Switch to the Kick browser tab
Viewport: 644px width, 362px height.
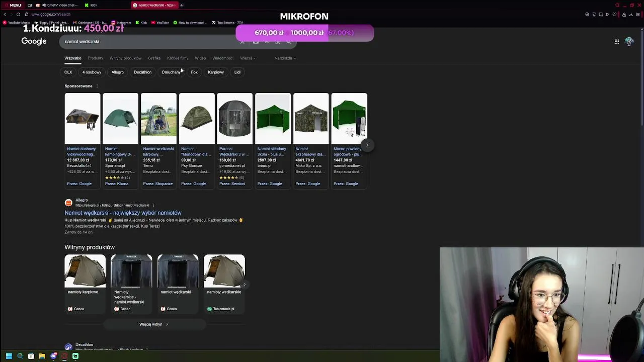click(91, 5)
